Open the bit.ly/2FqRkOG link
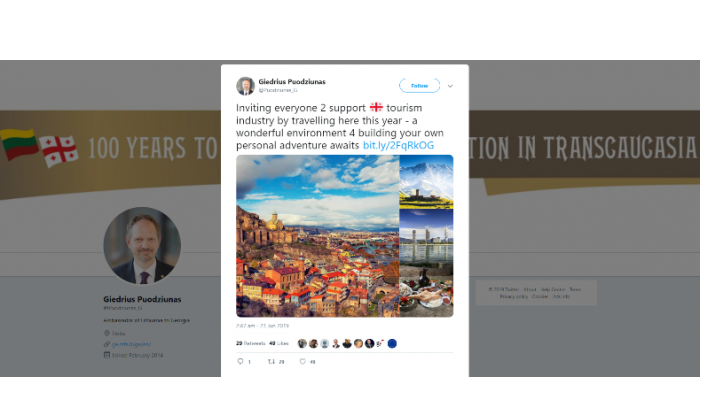 click(398, 145)
